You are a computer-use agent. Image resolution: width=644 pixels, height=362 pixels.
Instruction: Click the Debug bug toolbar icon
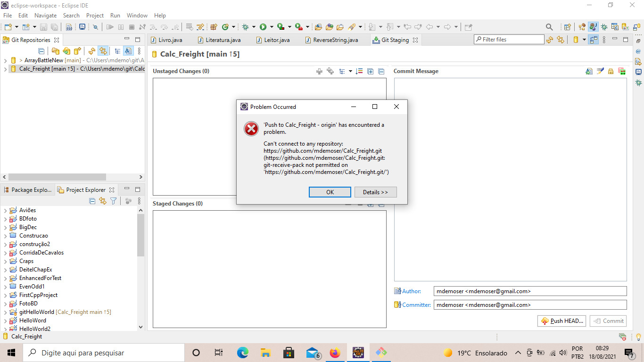tap(245, 27)
